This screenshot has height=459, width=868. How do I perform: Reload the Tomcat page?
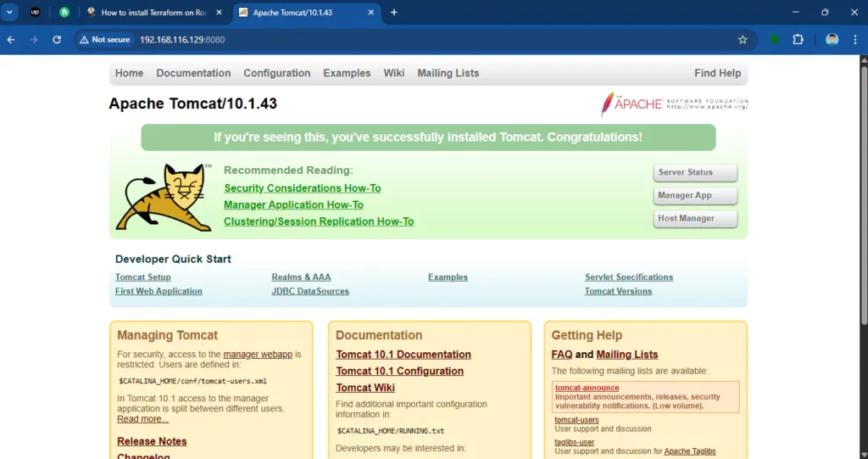57,39
